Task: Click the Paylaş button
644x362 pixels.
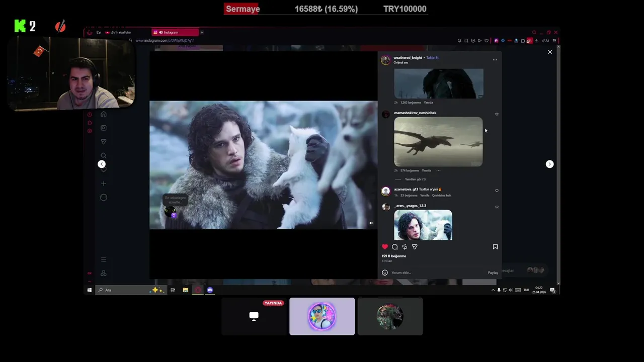Action: click(x=493, y=273)
